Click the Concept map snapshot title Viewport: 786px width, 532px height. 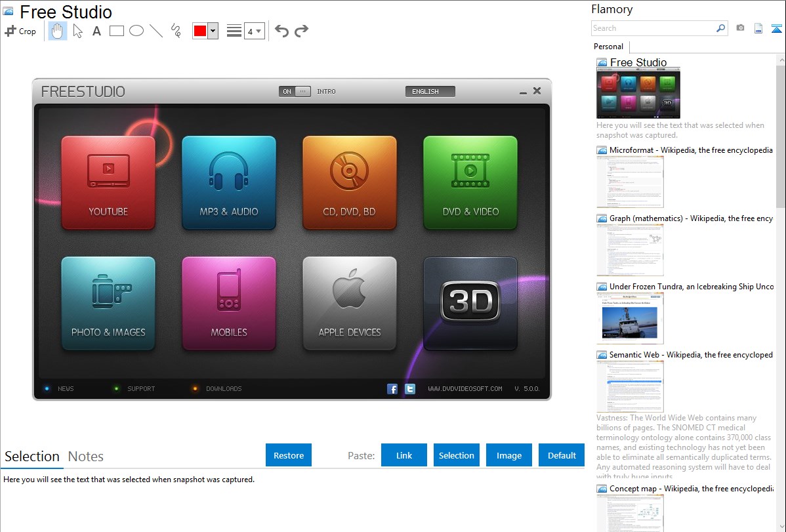691,489
